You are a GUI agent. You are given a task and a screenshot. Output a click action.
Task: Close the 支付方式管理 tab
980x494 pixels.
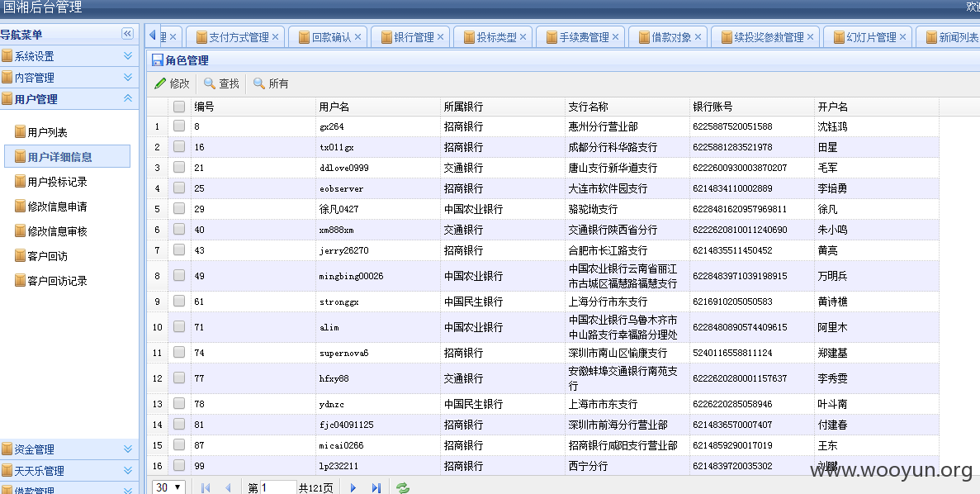point(275,37)
